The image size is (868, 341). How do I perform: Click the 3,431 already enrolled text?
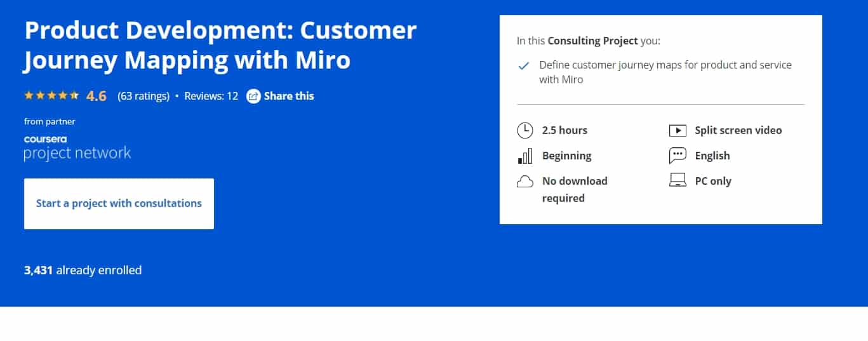(83, 271)
